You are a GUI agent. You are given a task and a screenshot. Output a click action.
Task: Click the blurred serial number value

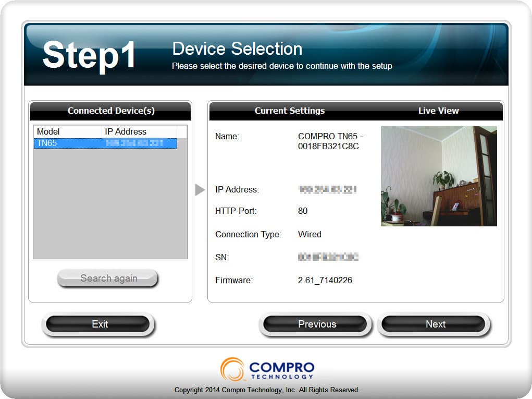pos(328,257)
